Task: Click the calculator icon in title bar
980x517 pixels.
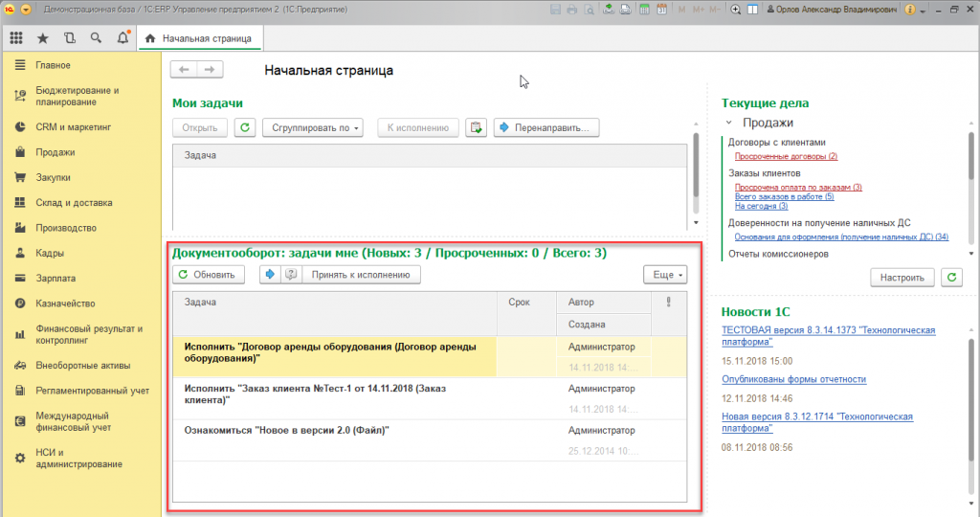Action: (x=644, y=10)
